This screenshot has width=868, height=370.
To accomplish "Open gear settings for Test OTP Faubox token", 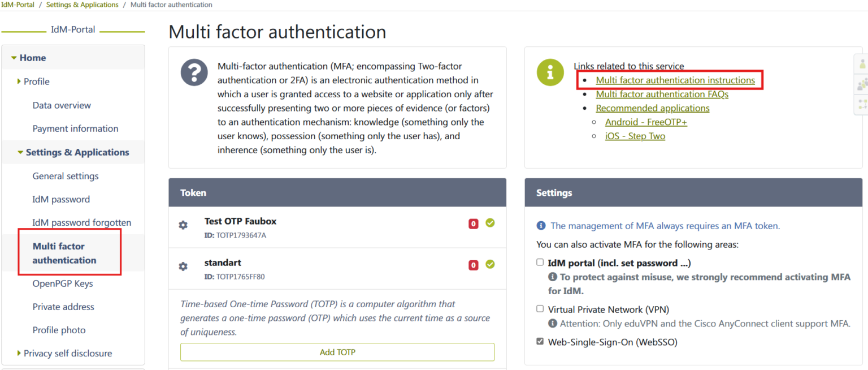I will (183, 225).
